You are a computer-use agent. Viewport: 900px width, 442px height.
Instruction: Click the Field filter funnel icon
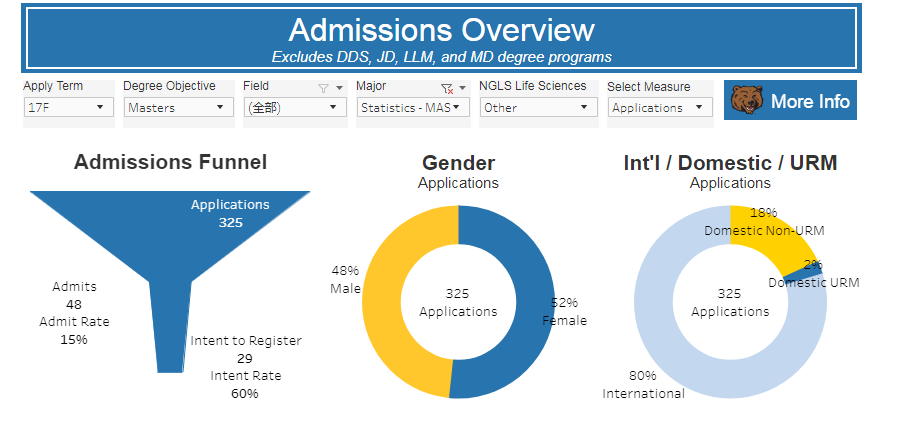[x=323, y=88]
